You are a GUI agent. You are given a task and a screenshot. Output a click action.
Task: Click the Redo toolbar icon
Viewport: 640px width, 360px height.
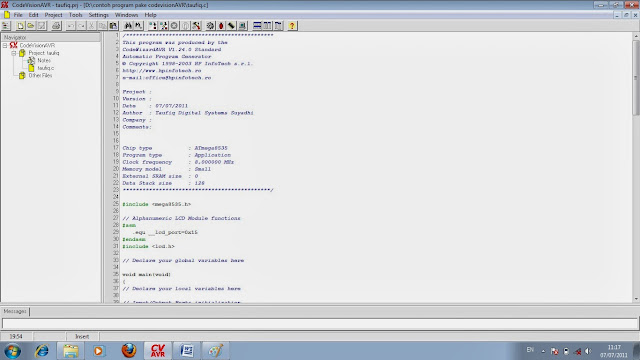81,26
